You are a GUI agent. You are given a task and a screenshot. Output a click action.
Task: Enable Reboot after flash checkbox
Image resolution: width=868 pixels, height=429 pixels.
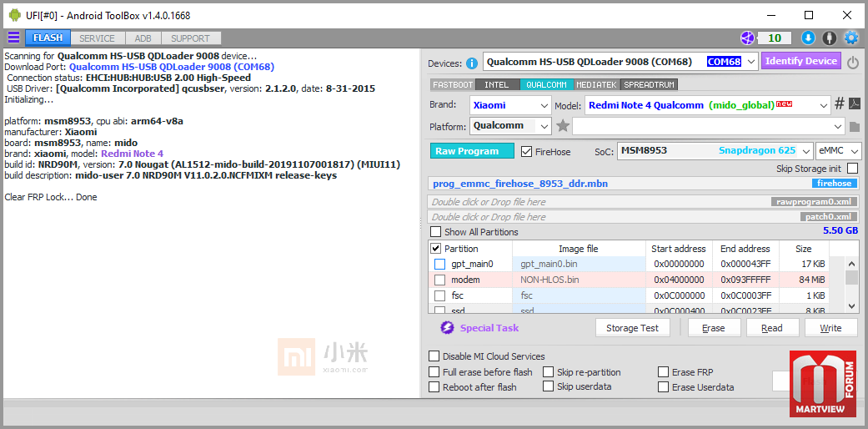coord(434,387)
